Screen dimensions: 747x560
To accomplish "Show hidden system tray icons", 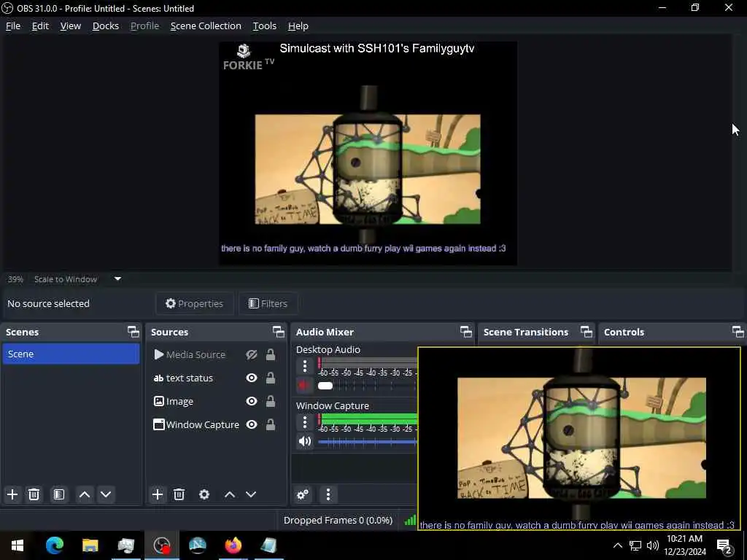I will pyautogui.click(x=617, y=545).
